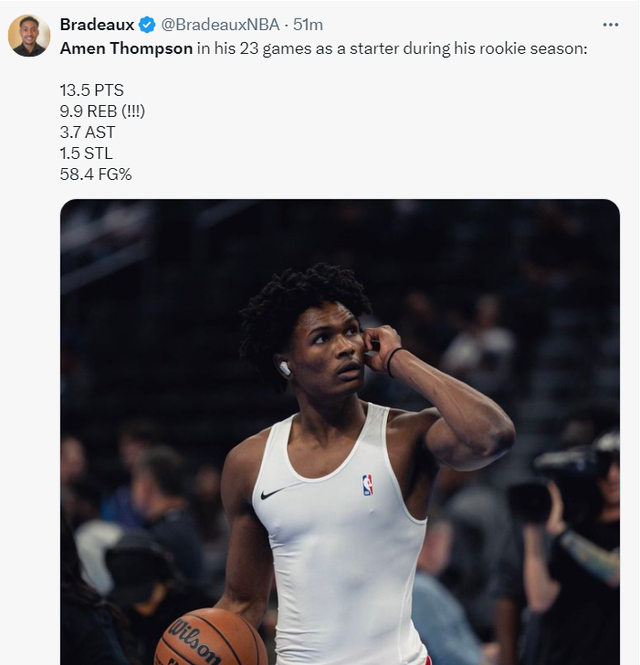Viewport: 640px width, 665px height.
Task: Click the bold Amen Thompson text
Action: 126,48
